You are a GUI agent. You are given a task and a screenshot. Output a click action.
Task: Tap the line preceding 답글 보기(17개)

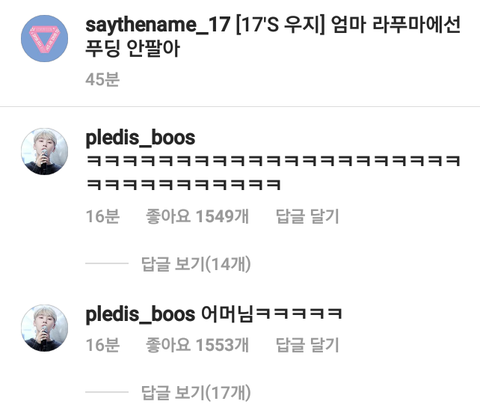point(107,392)
